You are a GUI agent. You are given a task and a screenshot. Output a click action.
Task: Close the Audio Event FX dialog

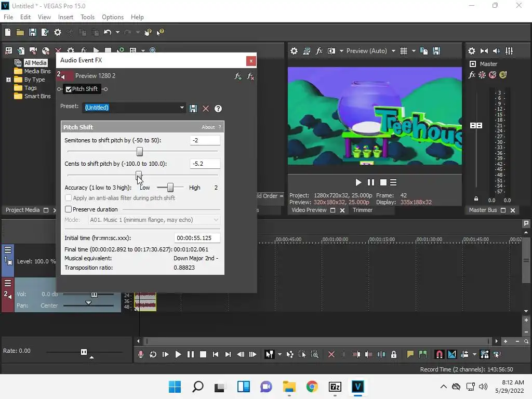click(251, 61)
